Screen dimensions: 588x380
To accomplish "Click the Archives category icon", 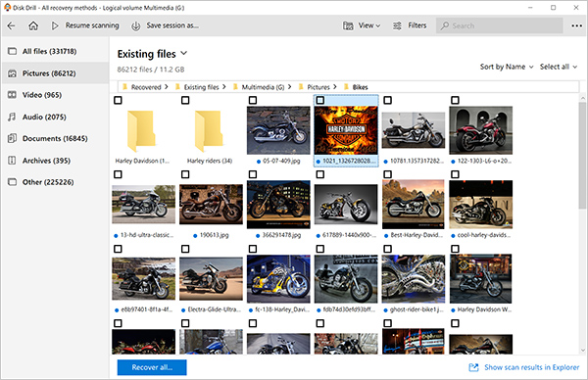I will (13, 161).
